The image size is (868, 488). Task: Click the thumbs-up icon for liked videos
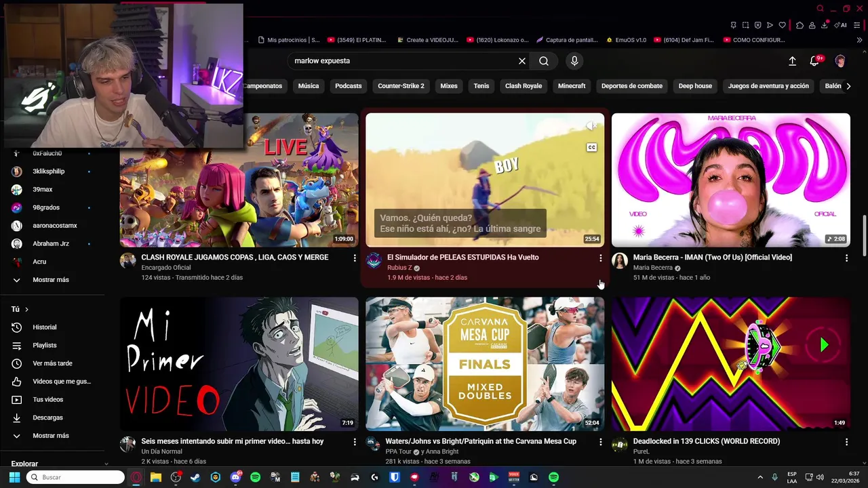point(17,382)
